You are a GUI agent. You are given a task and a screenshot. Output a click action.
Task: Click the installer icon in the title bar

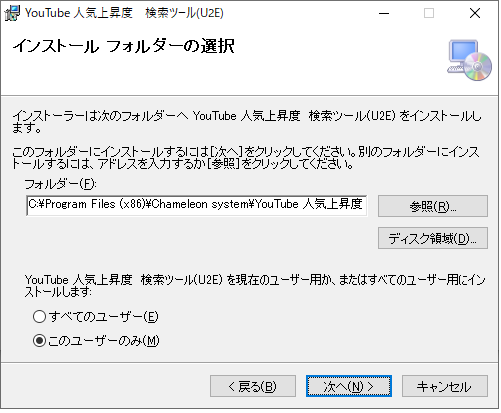(x=12, y=13)
